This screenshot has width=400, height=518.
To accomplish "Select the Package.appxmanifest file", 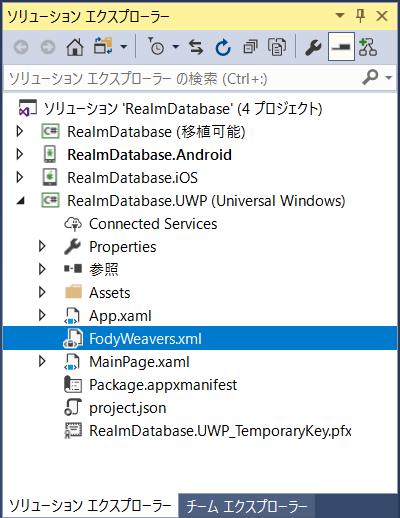I will 163,385.
